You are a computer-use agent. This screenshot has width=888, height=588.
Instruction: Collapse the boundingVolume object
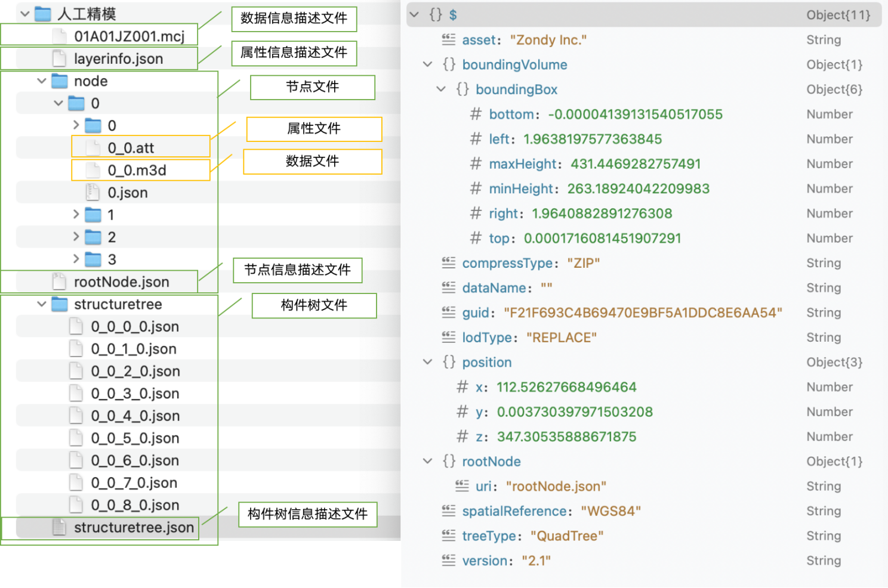coord(427,64)
